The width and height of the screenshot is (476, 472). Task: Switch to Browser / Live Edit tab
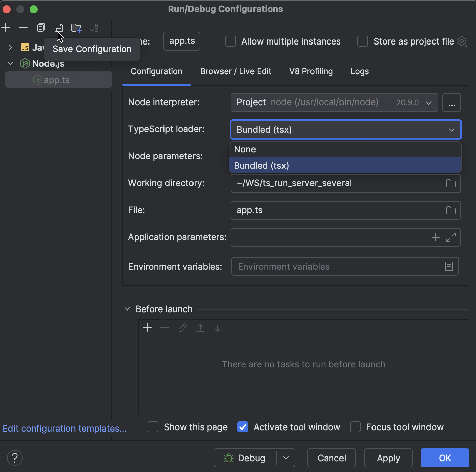point(236,71)
